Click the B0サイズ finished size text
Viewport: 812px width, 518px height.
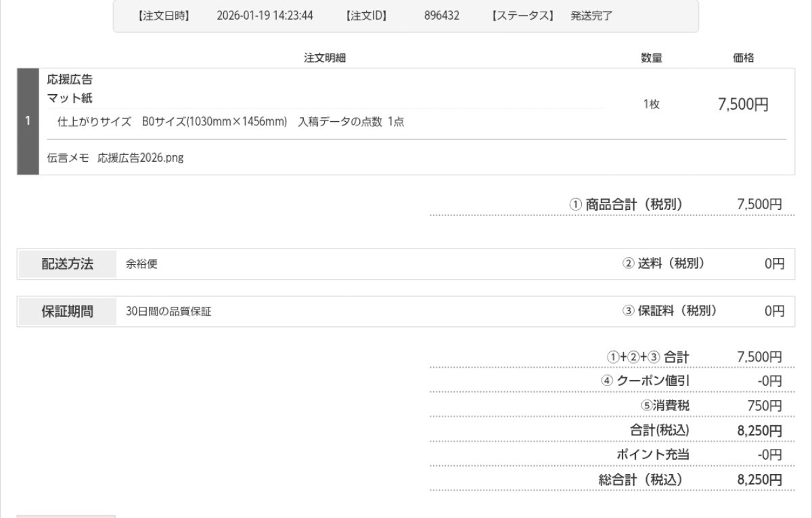[x=215, y=123]
